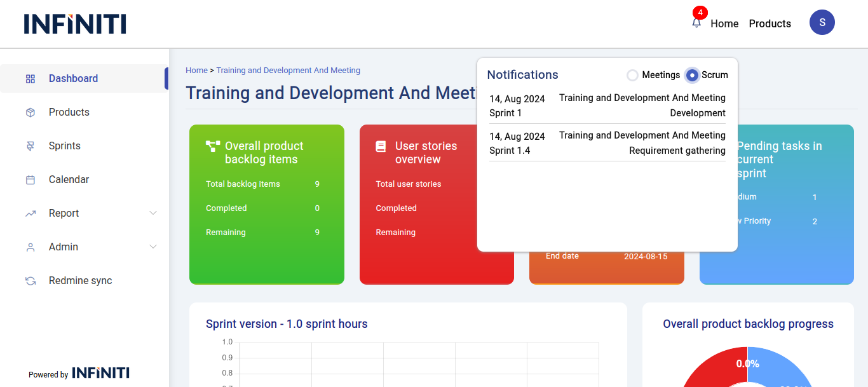Open the Sprint 1 Development notification

(x=607, y=105)
